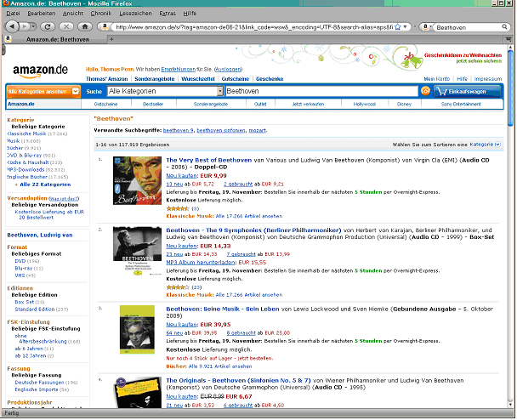
Task: Open the Alle Kategorien search category combo box
Action: point(165,91)
